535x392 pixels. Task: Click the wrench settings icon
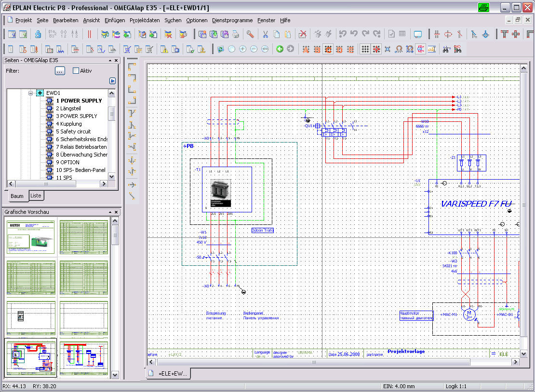click(250, 34)
